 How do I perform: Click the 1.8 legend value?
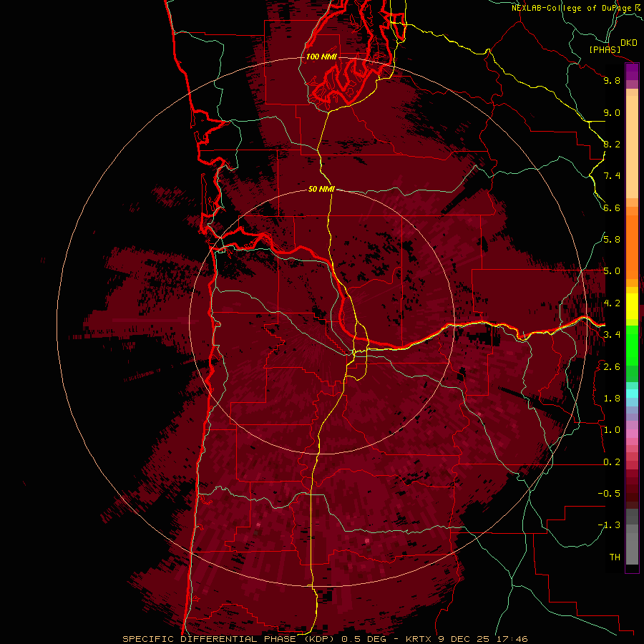coord(612,399)
